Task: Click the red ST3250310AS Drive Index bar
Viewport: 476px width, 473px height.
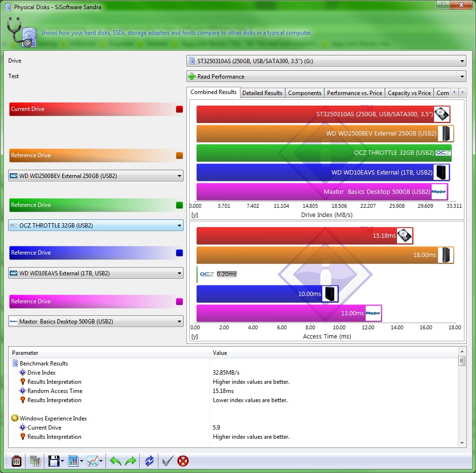Action: [323, 114]
